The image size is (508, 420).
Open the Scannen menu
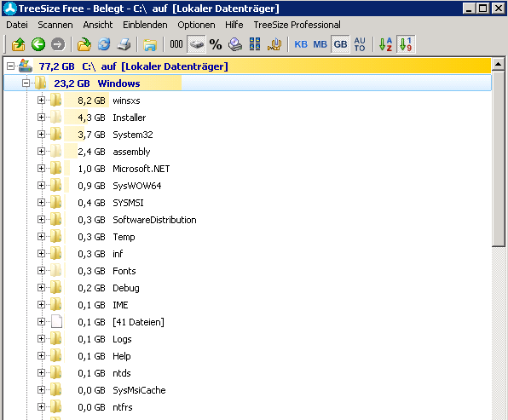click(x=55, y=25)
